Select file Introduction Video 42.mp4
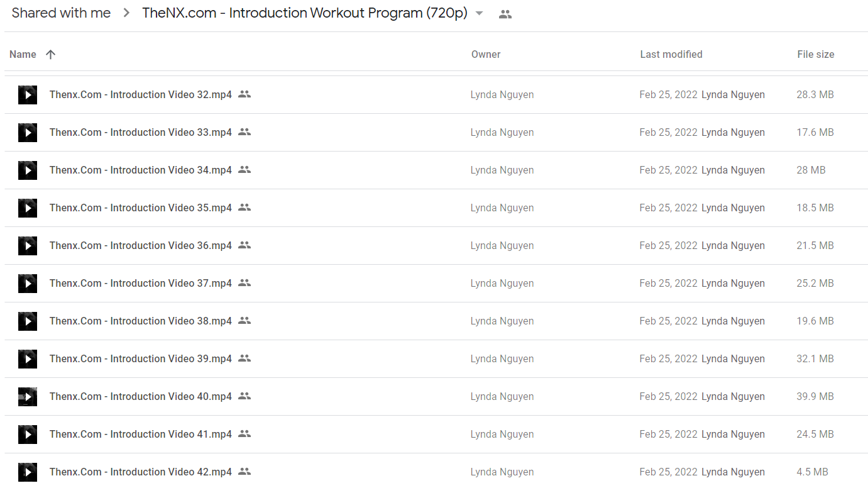This screenshot has width=868, height=488. [141, 472]
